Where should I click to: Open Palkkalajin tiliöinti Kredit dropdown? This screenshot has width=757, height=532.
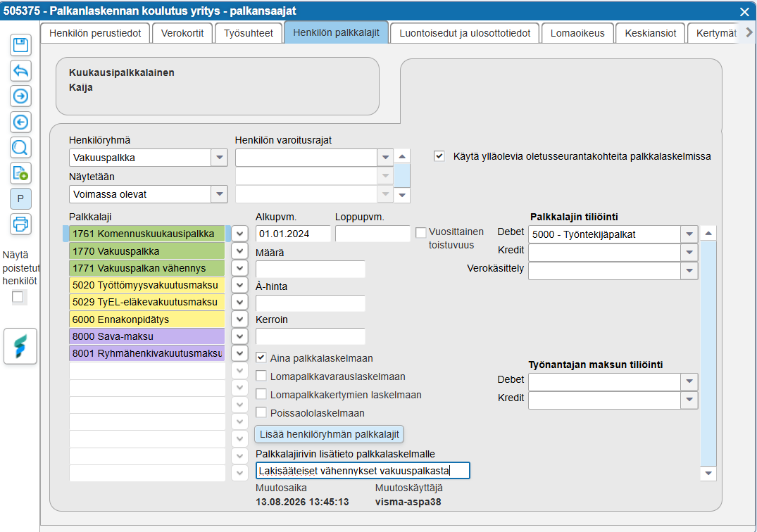coord(689,253)
